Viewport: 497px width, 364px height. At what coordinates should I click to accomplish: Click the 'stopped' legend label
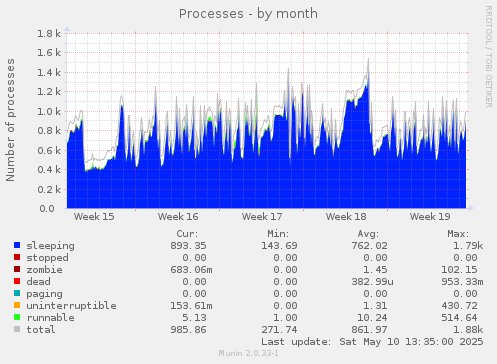[x=48, y=258]
